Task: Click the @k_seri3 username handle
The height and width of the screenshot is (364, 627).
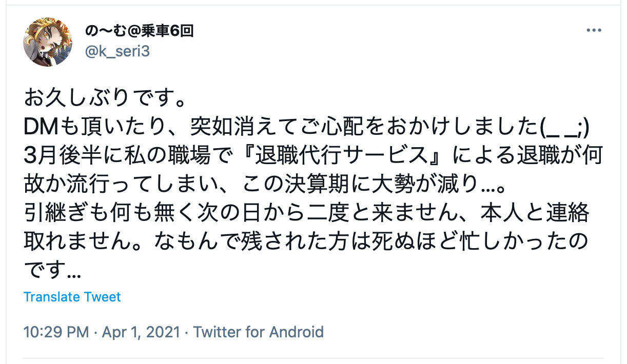Action: (117, 51)
